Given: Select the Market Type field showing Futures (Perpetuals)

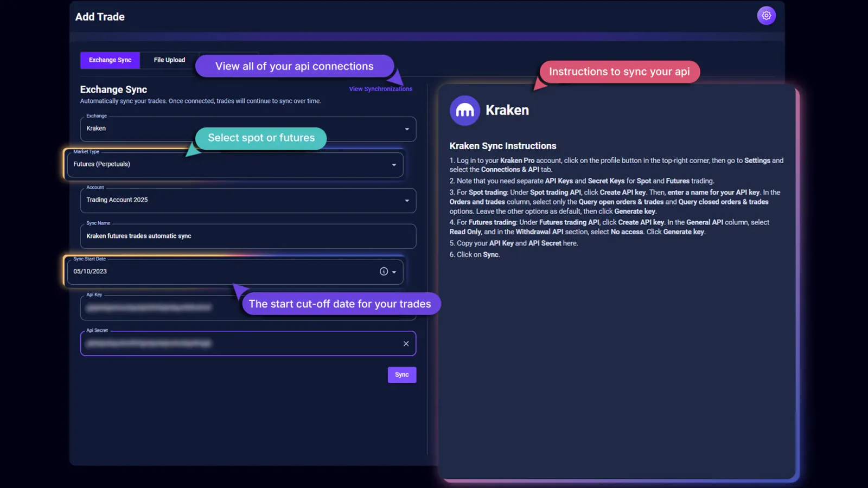Looking at the screenshot, I should pos(163,164).
